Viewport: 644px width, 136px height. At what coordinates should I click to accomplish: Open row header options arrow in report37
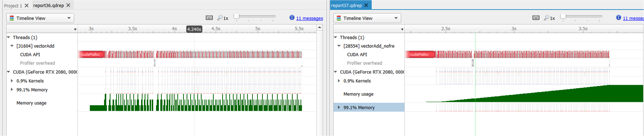click(402, 29)
